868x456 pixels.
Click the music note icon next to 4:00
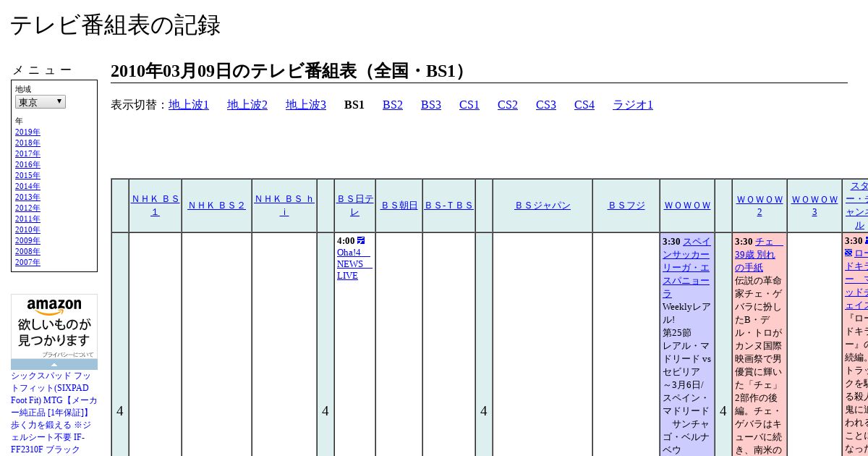tap(361, 240)
